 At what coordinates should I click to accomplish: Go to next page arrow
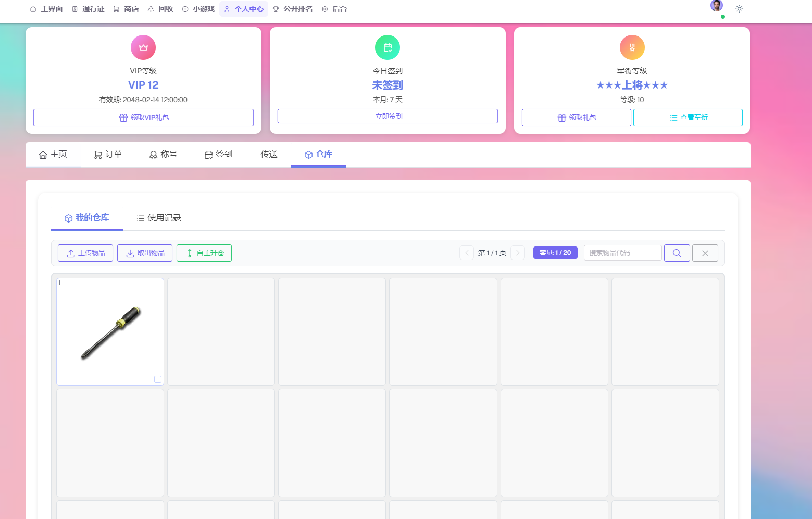[x=518, y=253]
